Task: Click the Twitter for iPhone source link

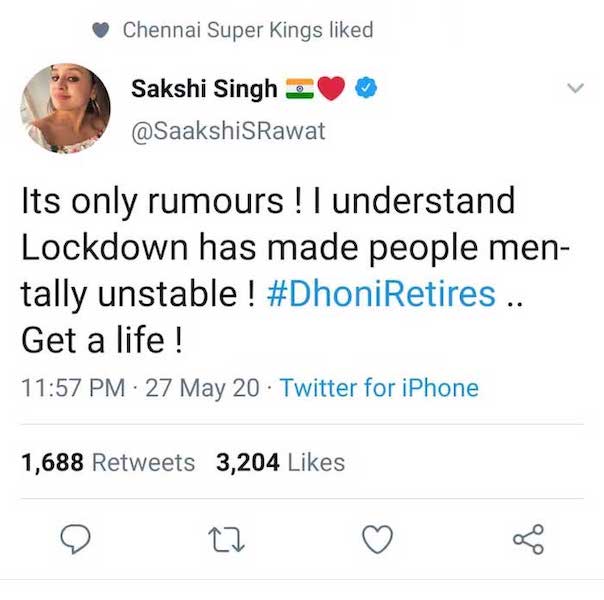Action: 379,388
